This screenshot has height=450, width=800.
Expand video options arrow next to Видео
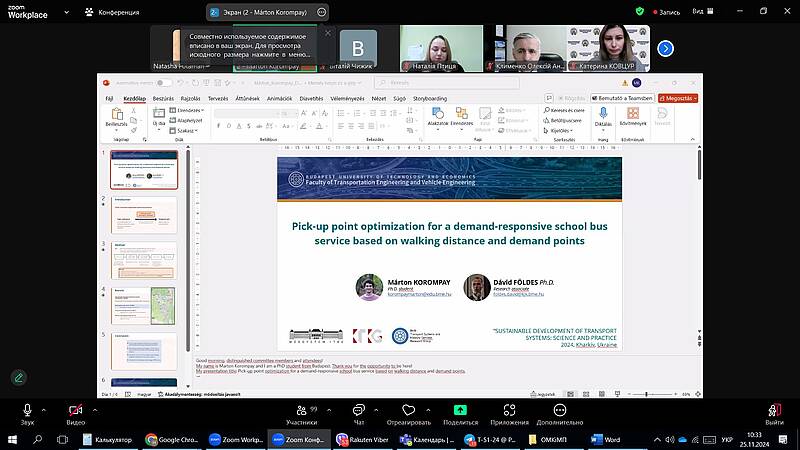pos(95,410)
